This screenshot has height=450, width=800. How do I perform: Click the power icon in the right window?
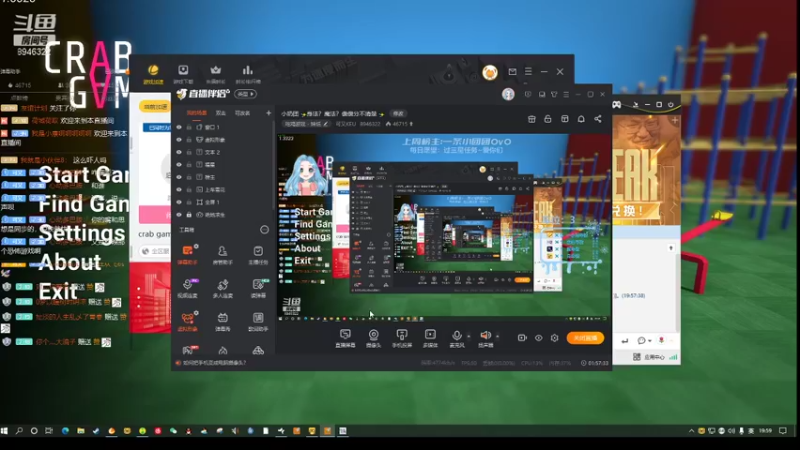point(671,105)
